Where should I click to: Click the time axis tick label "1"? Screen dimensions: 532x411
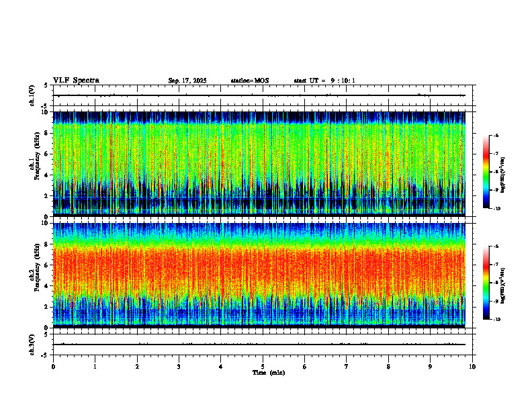[95, 367]
